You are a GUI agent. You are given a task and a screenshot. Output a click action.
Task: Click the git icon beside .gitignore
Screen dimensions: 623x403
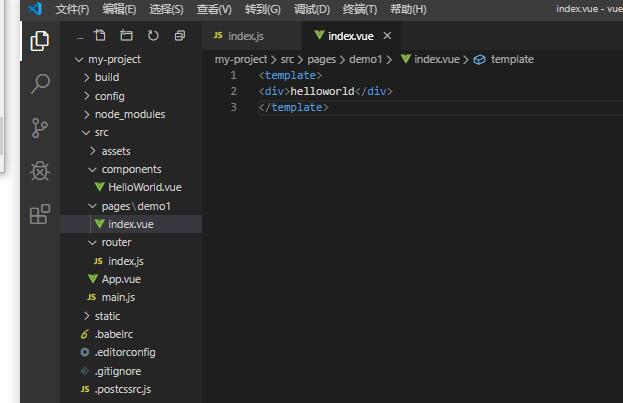pyautogui.click(x=85, y=371)
